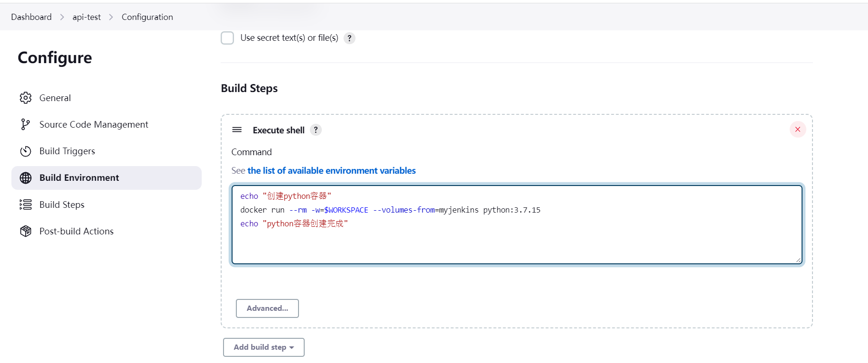The height and width of the screenshot is (363, 868).
Task: Go to Dashboard breadcrumb
Action: tap(31, 17)
